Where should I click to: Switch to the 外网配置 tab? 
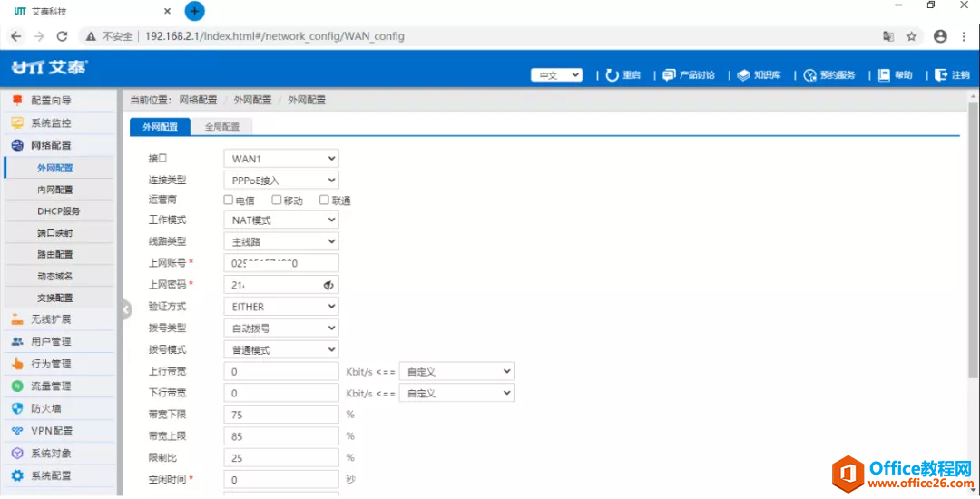click(x=160, y=126)
